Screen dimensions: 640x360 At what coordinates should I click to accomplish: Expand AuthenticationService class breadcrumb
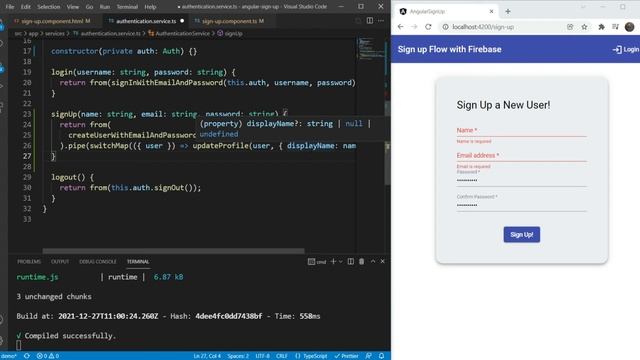pos(179,33)
